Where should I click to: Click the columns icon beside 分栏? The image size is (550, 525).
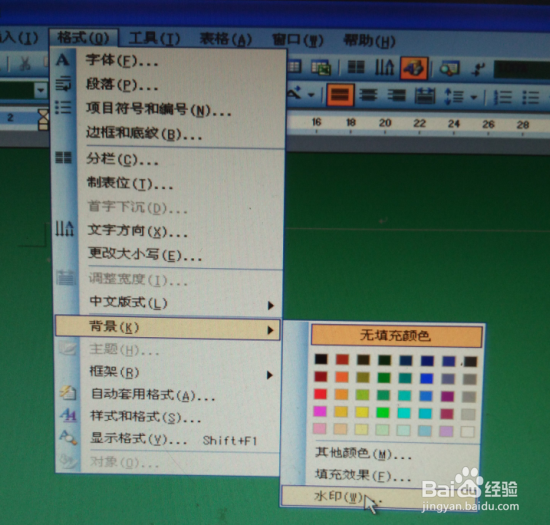(x=63, y=158)
